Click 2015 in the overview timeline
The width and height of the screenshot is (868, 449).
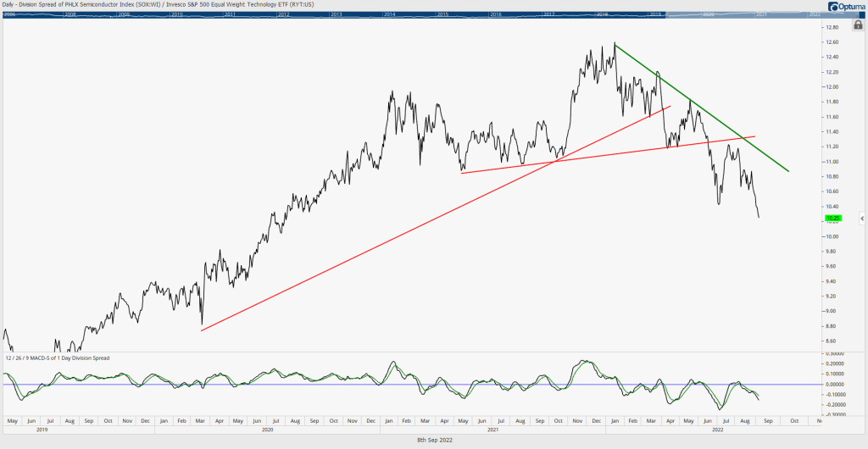442,15
